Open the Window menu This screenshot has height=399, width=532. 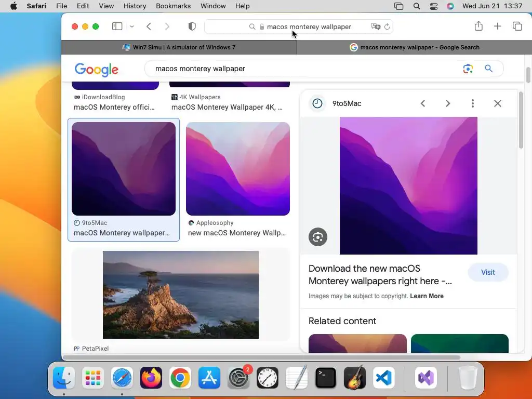click(213, 6)
